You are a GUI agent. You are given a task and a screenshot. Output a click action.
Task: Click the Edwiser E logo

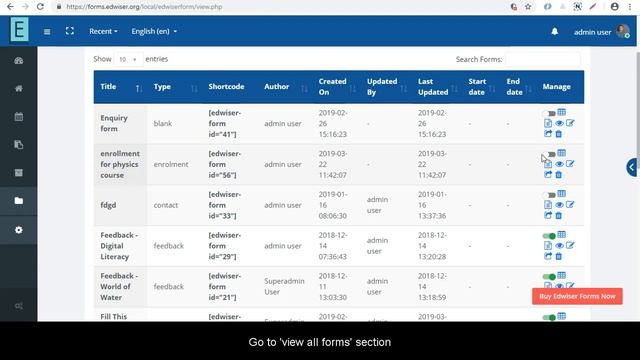pos(19,29)
